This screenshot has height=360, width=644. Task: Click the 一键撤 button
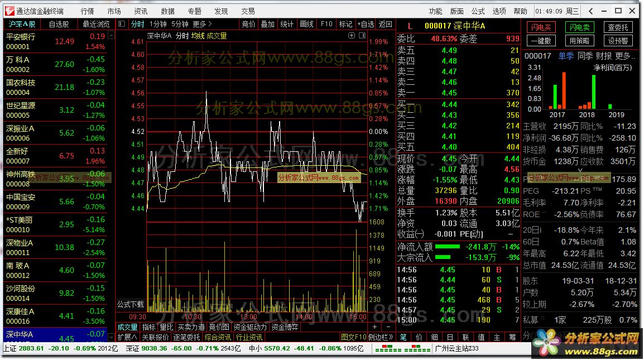point(541,41)
